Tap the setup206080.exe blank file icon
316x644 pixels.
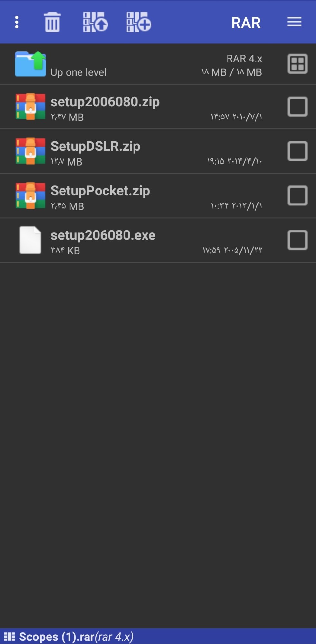30,240
